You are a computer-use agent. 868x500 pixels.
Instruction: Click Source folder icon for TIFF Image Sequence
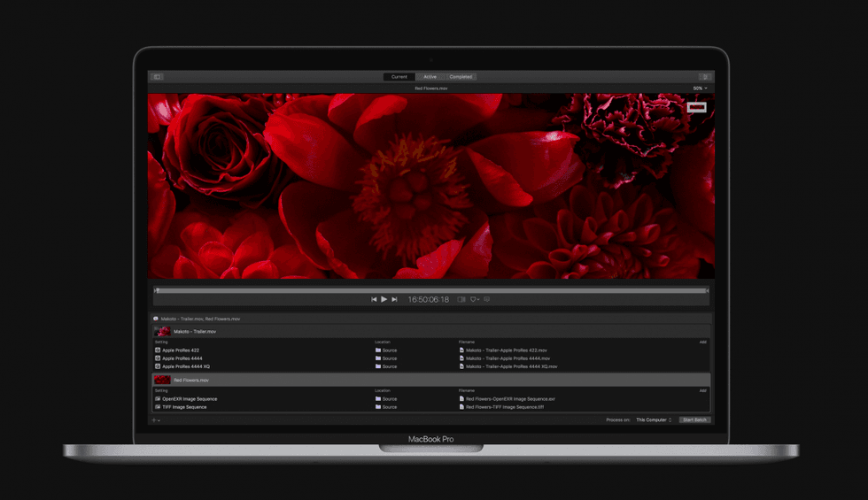(378, 406)
